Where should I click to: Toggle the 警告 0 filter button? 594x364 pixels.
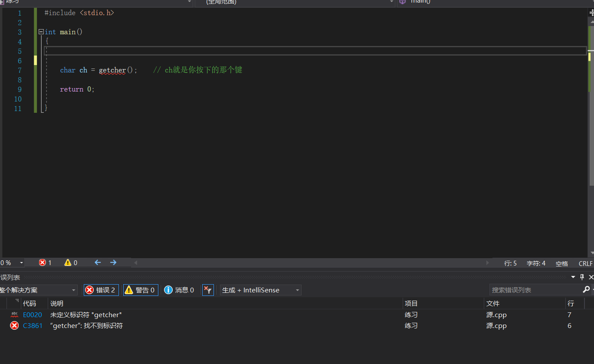pyautogui.click(x=141, y=290)
